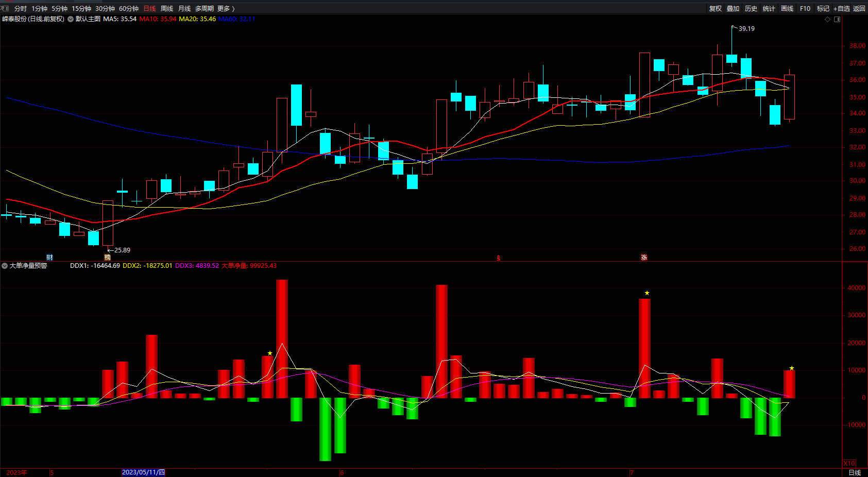Switch to the 60分钟 period tab
The width and height of the screenshot is (868, 477).
point(129,9)
